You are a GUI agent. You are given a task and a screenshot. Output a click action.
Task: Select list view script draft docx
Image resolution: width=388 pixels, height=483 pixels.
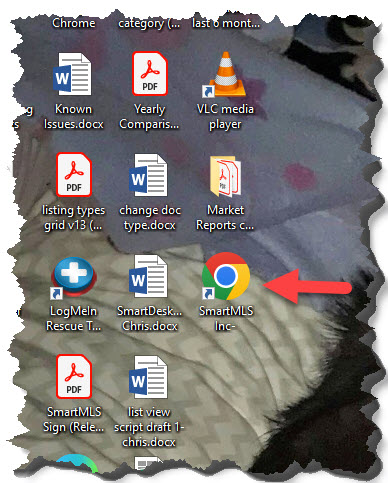tap(148, 377)
